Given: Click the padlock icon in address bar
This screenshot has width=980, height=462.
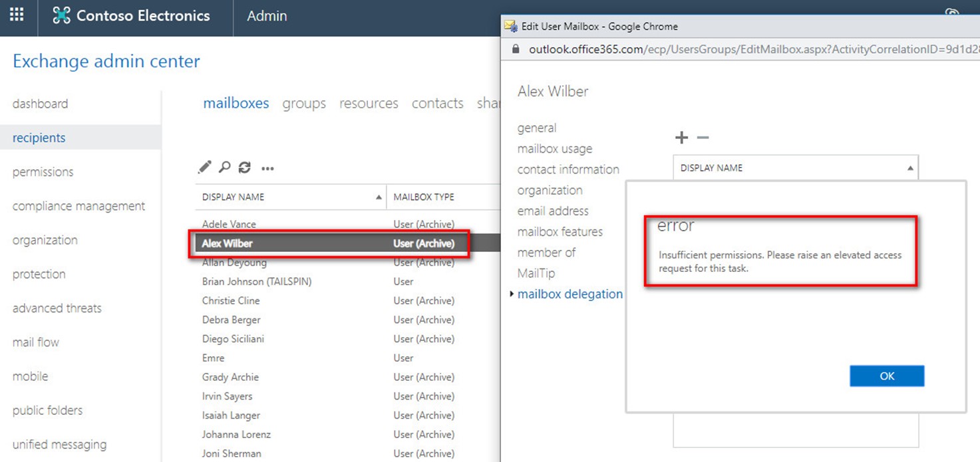Looking at the screenshot, I should click(515, 49).
